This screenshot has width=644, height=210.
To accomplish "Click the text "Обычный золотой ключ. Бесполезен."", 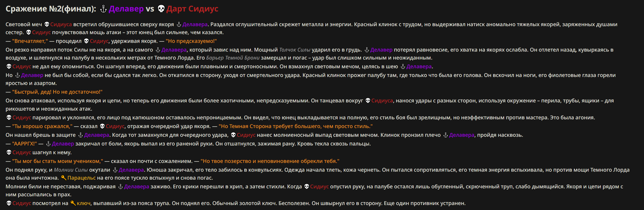I will 261,203.
